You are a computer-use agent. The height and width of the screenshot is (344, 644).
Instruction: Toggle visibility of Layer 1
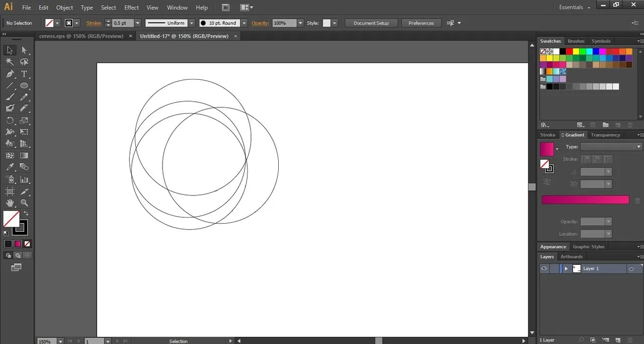pyautogui.click(x=544, y=268)
